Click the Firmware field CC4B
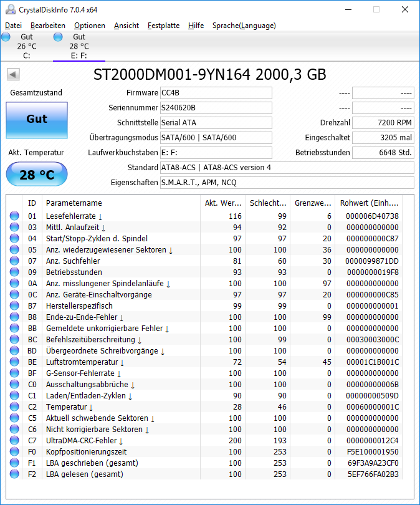 216,93
